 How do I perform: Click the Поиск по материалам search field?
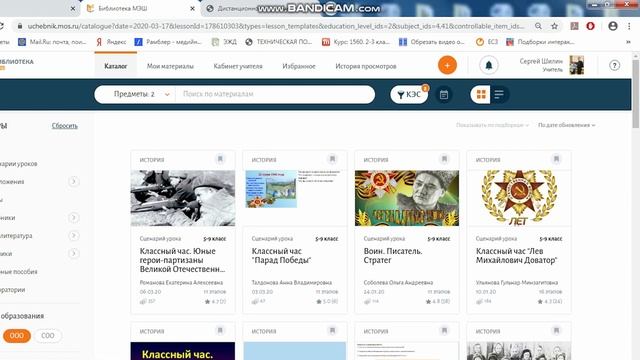276,94
